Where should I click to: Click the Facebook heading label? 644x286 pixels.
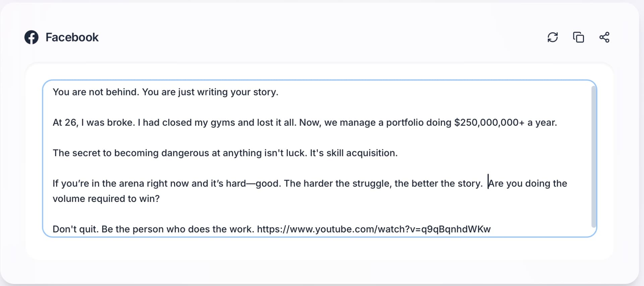(x=72, y=37)
